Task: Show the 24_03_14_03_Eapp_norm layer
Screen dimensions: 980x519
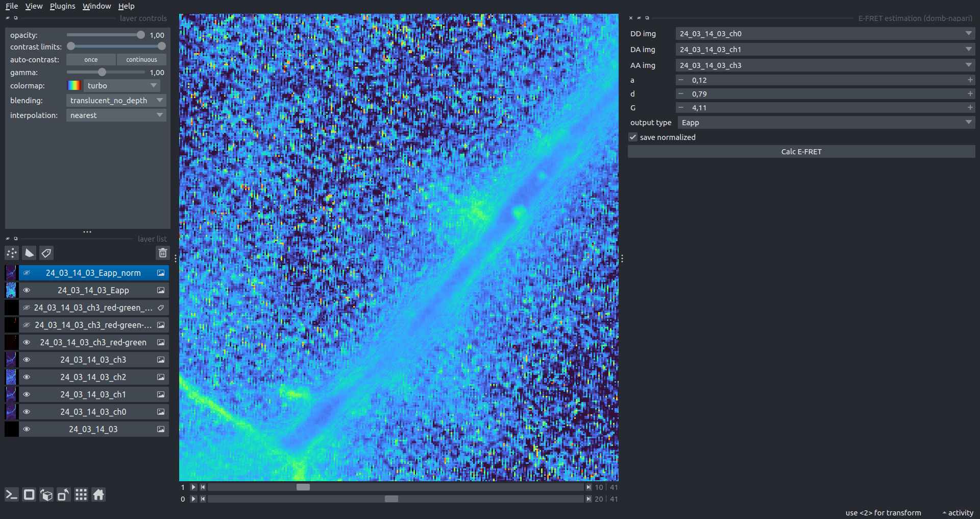Action: (x=27, y=273)
